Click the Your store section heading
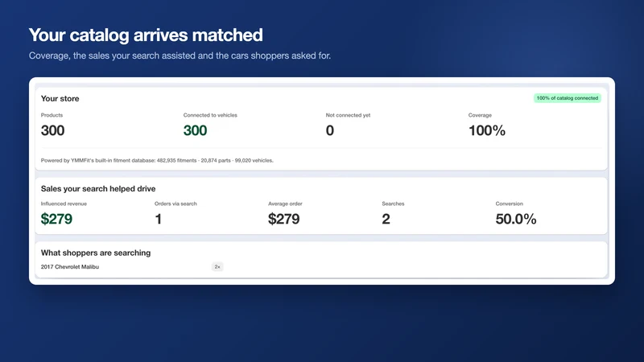Screen dimensions: 644x362 click(x=60, y=98)
